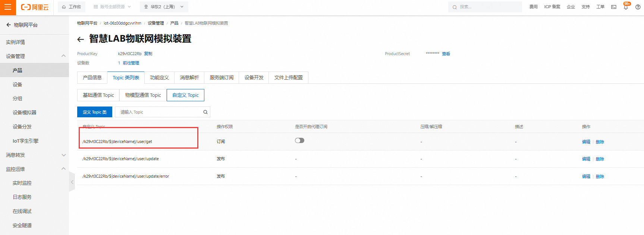
Task: Click 复制 next to the ProductKey
Action: tap(148, 54)
